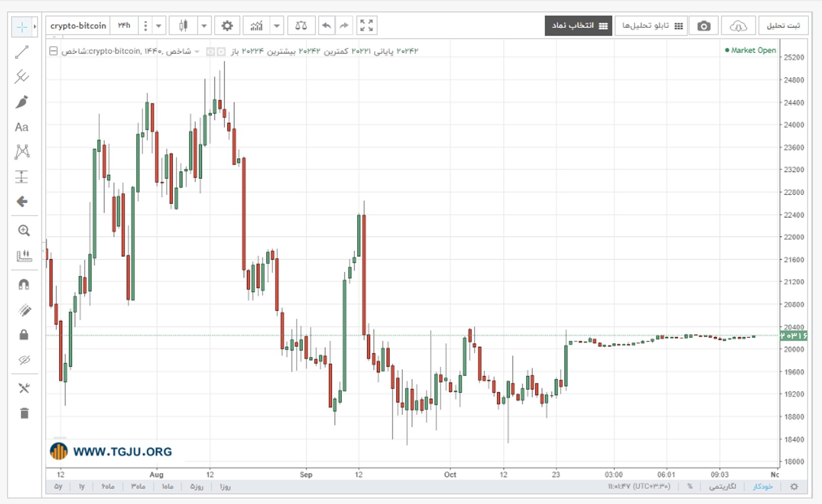Collapse the legend minus box
Image resolution: width=822 pixels, height=504 pixels.
(x=53, y=51)
